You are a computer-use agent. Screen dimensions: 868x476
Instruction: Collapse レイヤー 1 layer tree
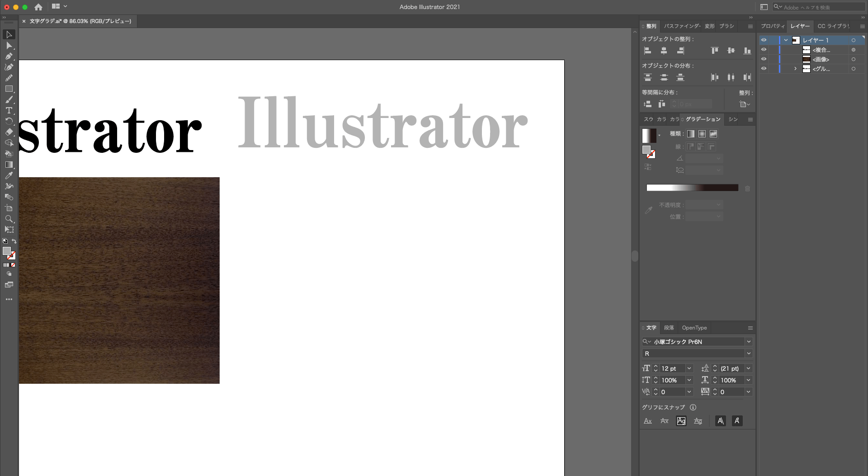[786, 40]
